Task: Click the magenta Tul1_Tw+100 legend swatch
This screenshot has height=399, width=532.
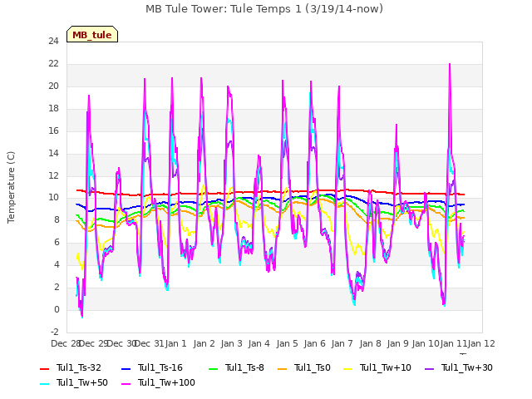Action: (x=126, y=383)
